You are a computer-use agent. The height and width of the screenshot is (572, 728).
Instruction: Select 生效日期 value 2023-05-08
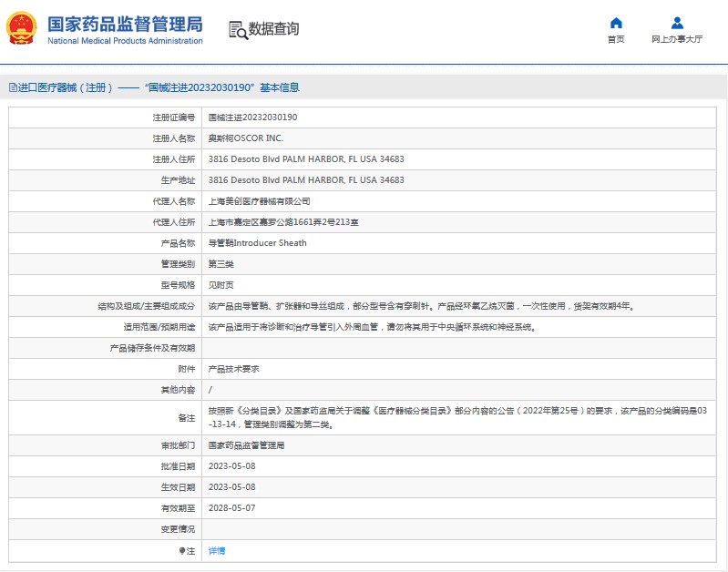click(231, 487)
